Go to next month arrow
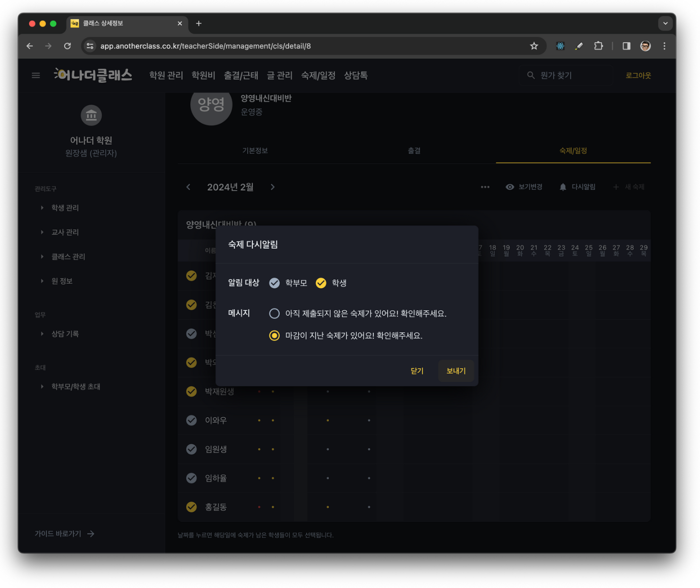Viewport: 700px width, 588px height. (273, 187)
